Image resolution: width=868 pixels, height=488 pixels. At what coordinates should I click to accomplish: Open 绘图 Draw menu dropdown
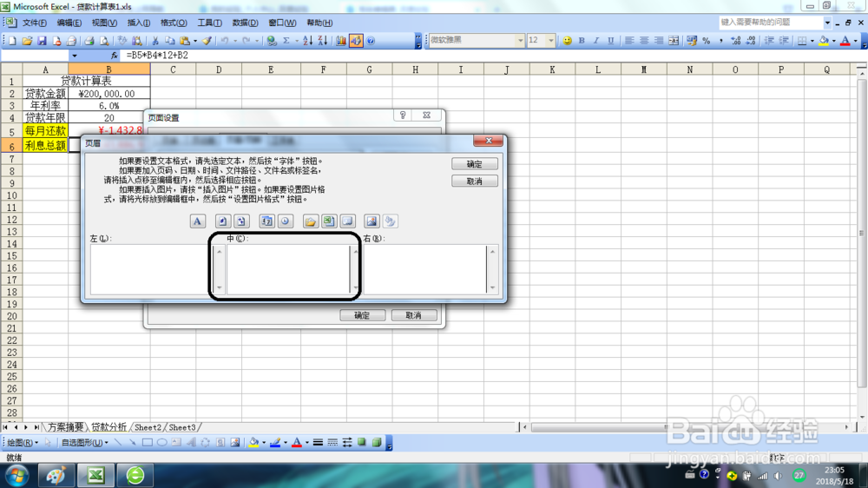[23, 443]
